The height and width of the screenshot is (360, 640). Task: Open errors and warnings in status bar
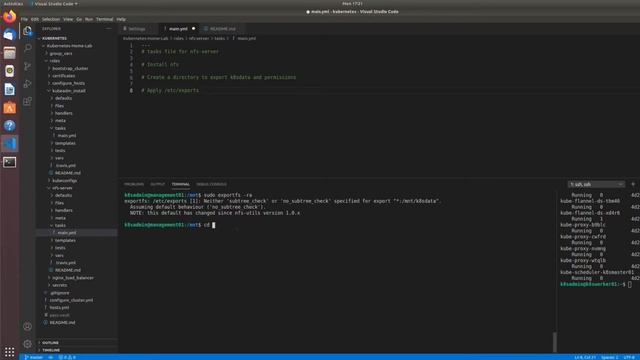(67, 357)
